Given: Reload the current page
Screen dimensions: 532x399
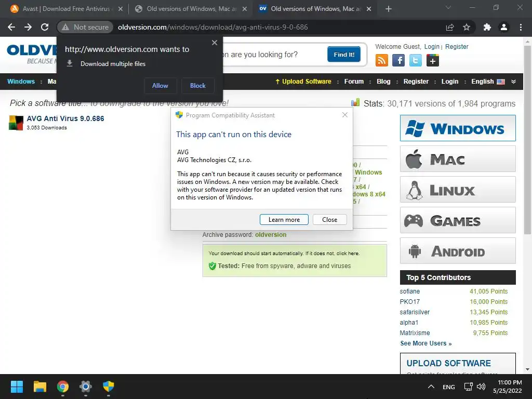Looking at the screenshot, I should pyautogui.click(x=45, y=27).
